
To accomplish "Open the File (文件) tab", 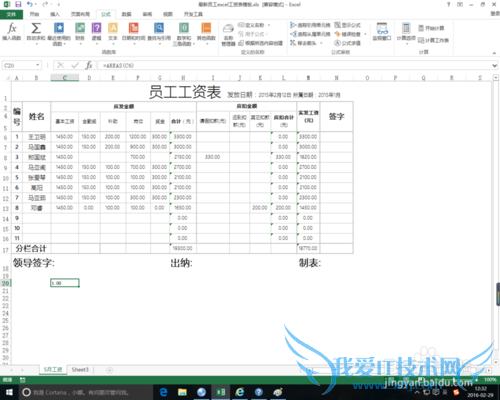I will coord(11,14).
